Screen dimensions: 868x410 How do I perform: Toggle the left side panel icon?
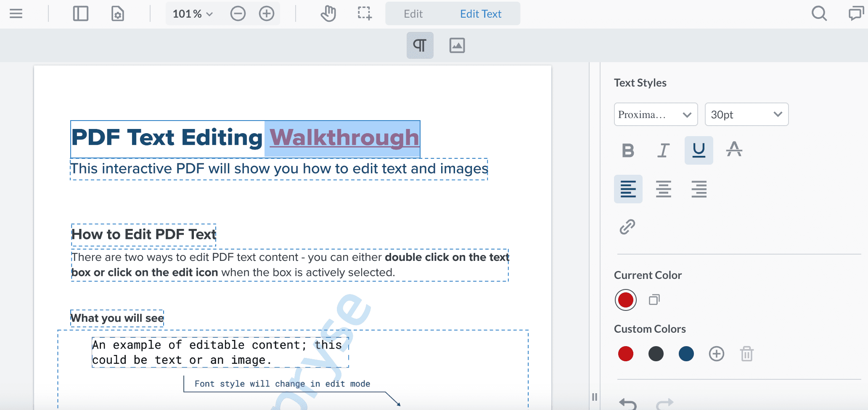pyautogui.click(x=80, y=14)
